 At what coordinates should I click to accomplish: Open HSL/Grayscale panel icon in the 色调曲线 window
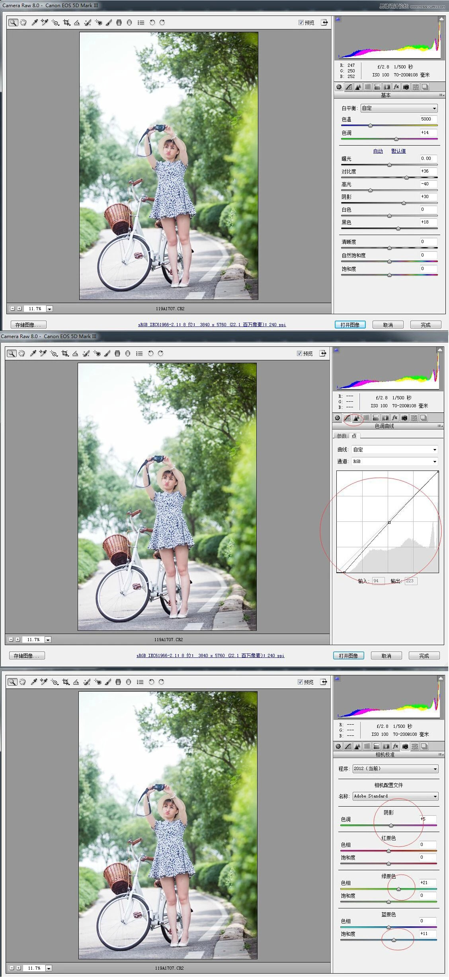[x=366, y=418]
